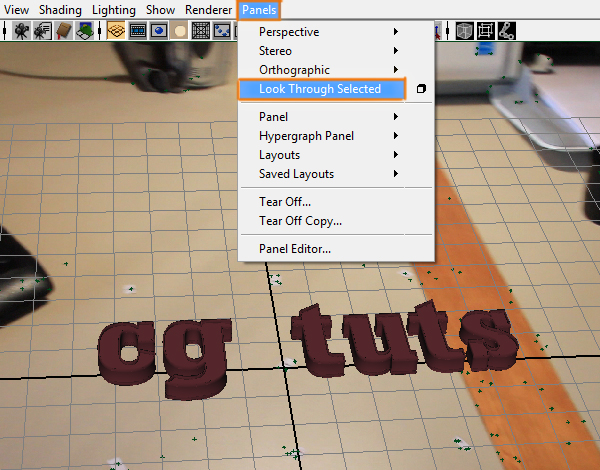Collapse the toolbar handle before X-Ray icons

point(448,31)
